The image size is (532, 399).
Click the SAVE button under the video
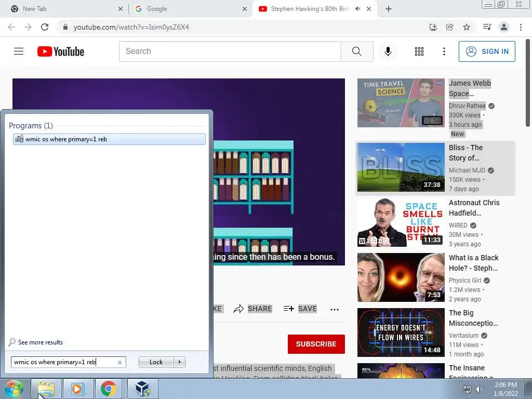coord(300,309)
